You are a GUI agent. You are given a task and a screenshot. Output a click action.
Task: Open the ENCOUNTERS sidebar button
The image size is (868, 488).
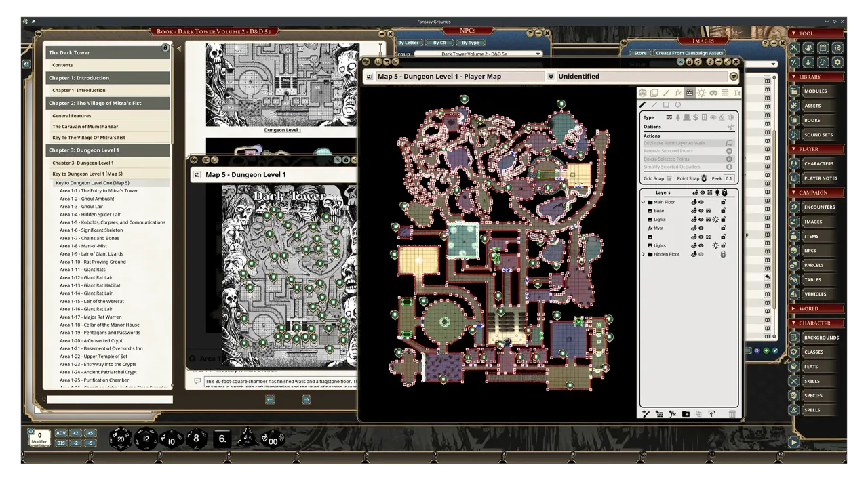pos(818,207)
